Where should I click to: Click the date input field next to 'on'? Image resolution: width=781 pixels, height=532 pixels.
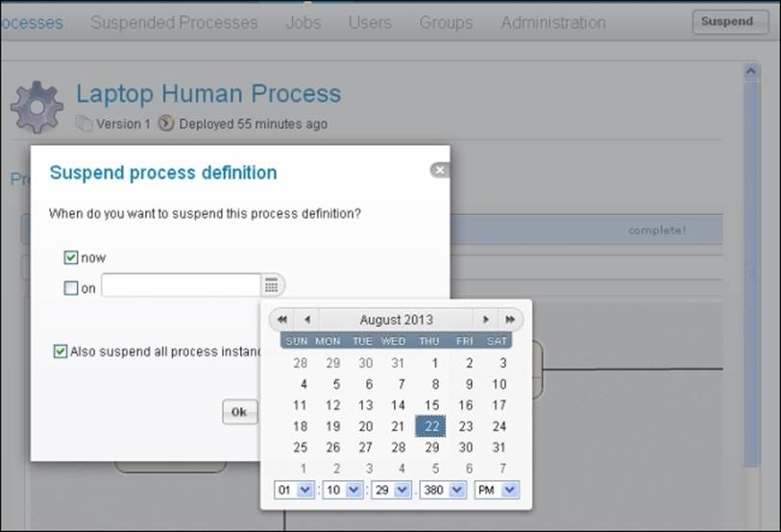182,285
